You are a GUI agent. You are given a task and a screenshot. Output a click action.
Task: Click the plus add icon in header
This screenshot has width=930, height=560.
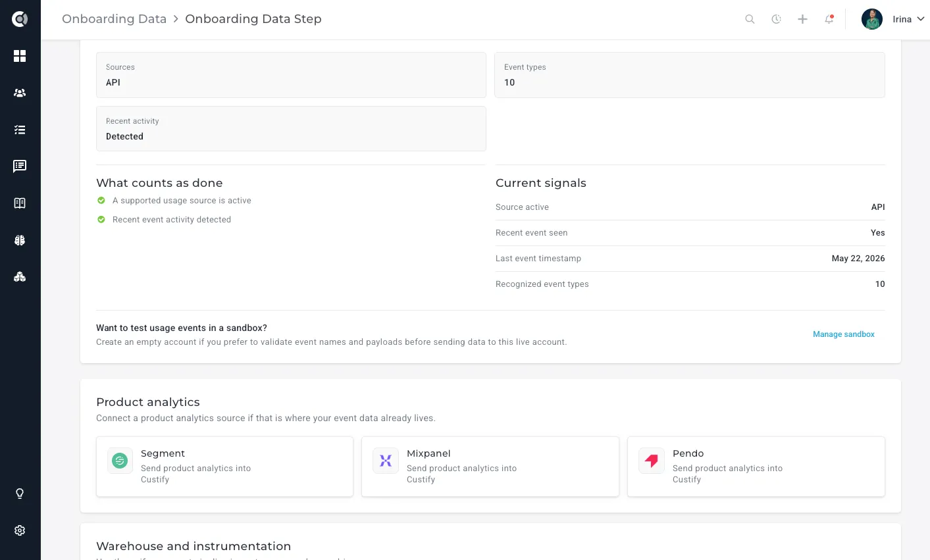click(802, 19)
